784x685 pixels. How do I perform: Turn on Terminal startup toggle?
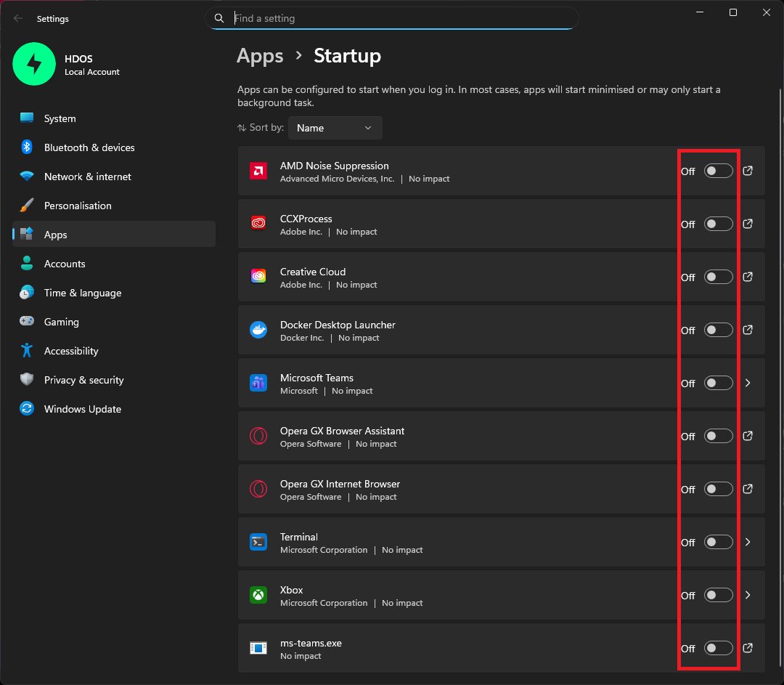coord(718,543)
